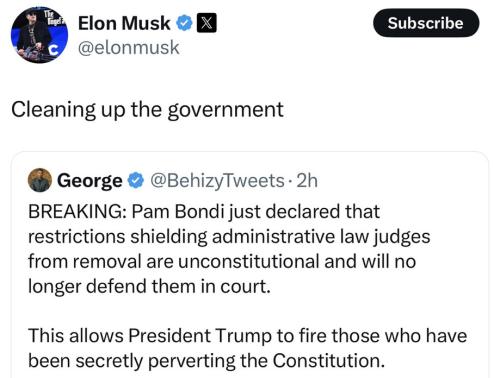Subscribe to Elon Musk
Viewport: 500px width, 378px height.
pos(426,23)
